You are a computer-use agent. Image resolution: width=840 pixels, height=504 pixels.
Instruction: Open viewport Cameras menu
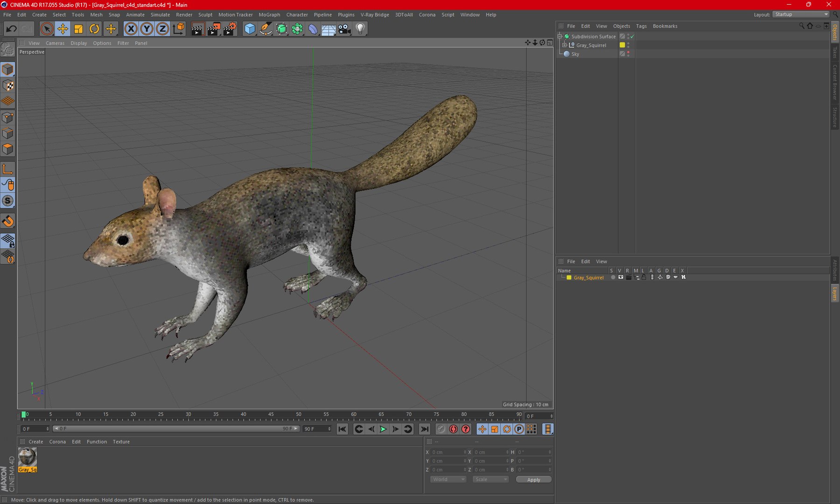click(x=55, y=43)
